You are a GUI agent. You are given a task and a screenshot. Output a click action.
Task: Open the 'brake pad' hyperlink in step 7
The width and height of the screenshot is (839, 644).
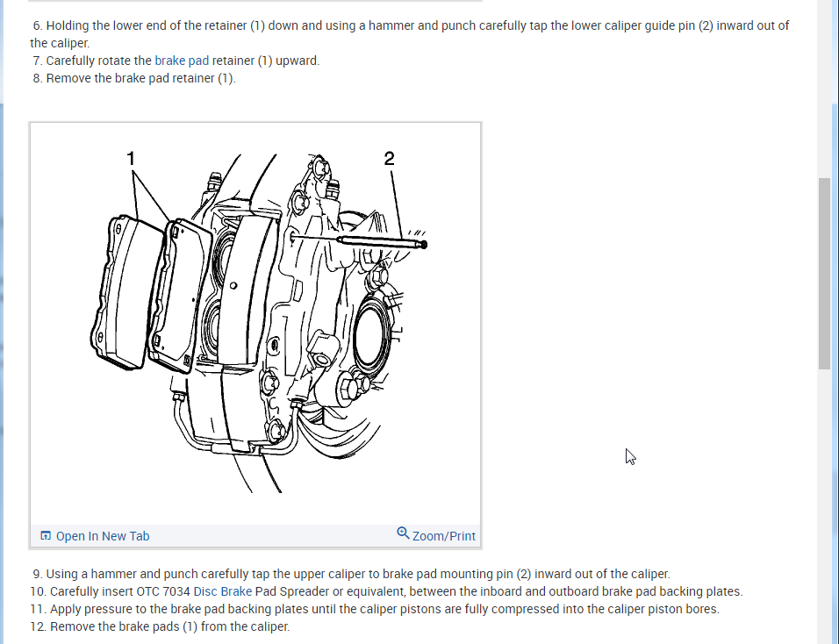(x=182, y=61)
